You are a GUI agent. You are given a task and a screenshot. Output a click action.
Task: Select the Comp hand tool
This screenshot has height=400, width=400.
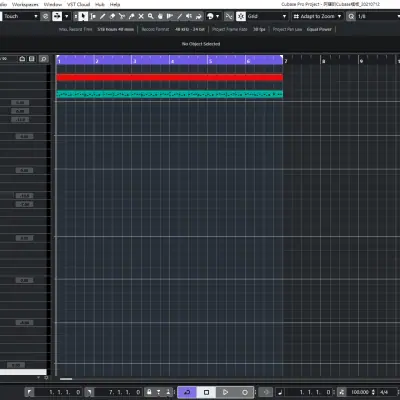click(x=160, y=16)
